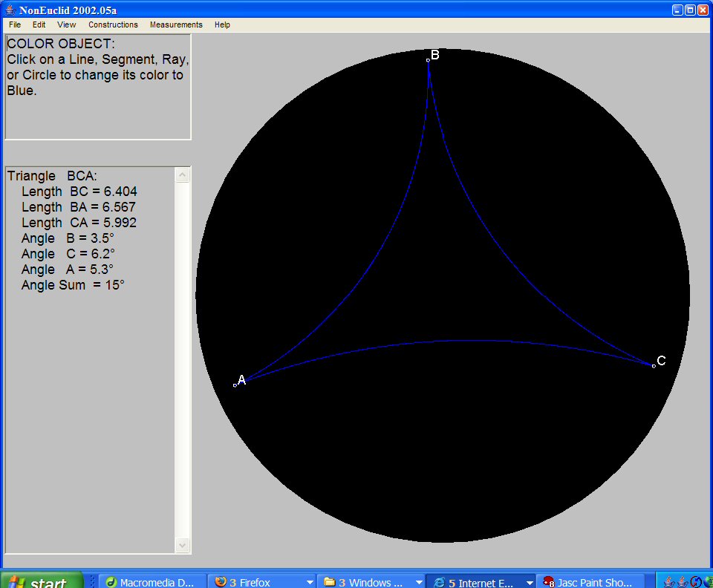The width and height of the screenshot is (713, 588).
Task: Click the 'Length BC = 6.404' line
Action: tap(79, 192)
